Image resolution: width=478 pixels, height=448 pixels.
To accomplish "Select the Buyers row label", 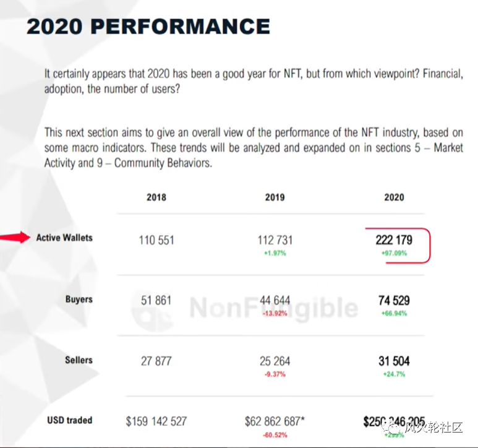I will pyautogui.click(x=79, y=299).
